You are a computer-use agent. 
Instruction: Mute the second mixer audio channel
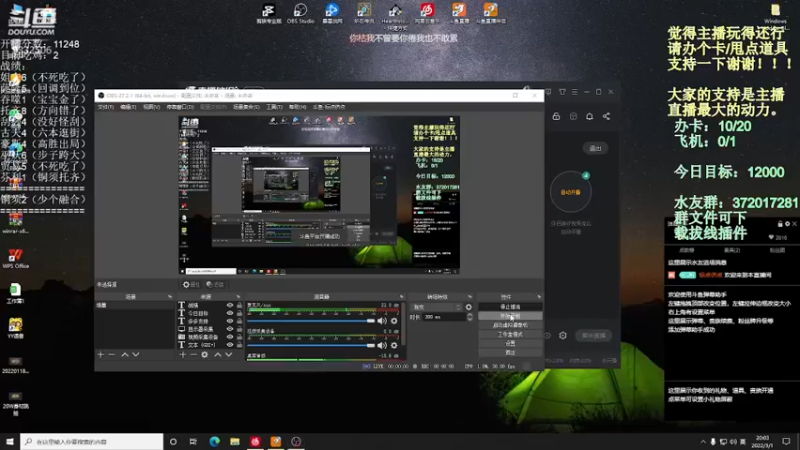point(382,345)
